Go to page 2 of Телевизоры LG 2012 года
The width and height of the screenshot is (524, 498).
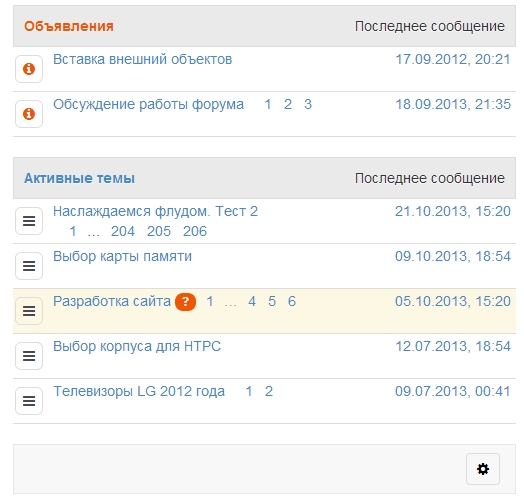pyautogui.click(x=269, y=391)
